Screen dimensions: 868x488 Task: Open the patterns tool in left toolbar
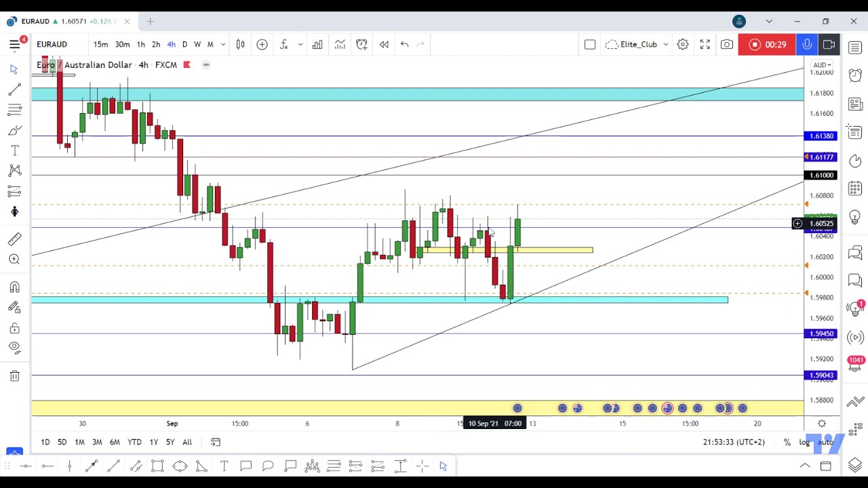coord(14,171)
